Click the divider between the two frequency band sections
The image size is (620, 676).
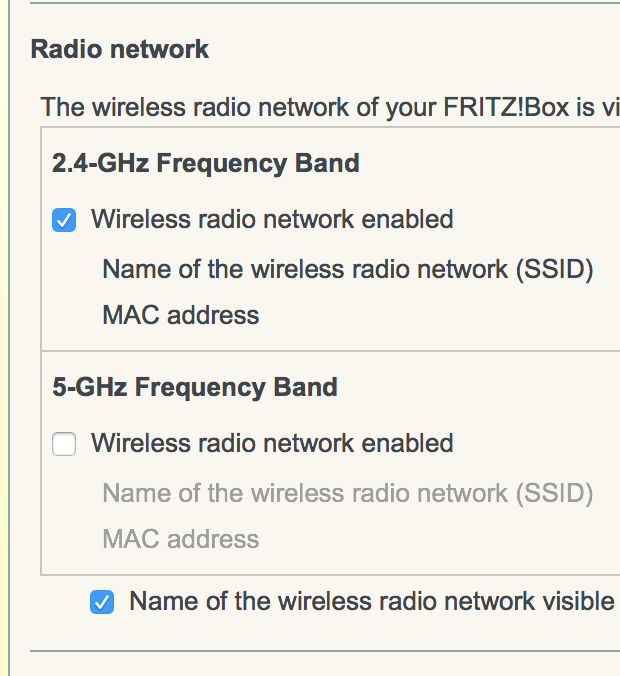coord(330,351)
